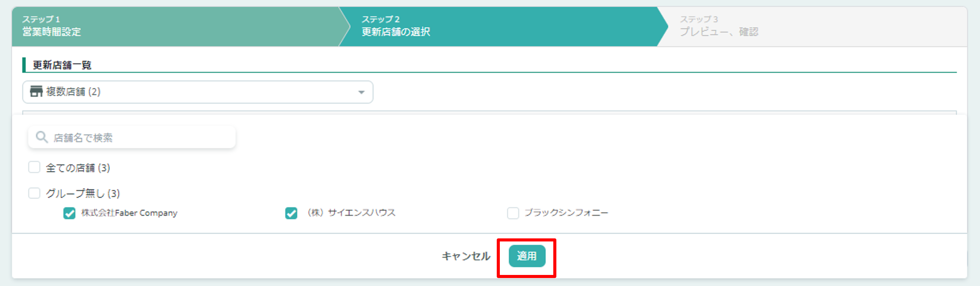Click the 株式会社Faber Company label
Image resolution: width=980 pixels, height=286 pixels.
click(x=129, y=213)
